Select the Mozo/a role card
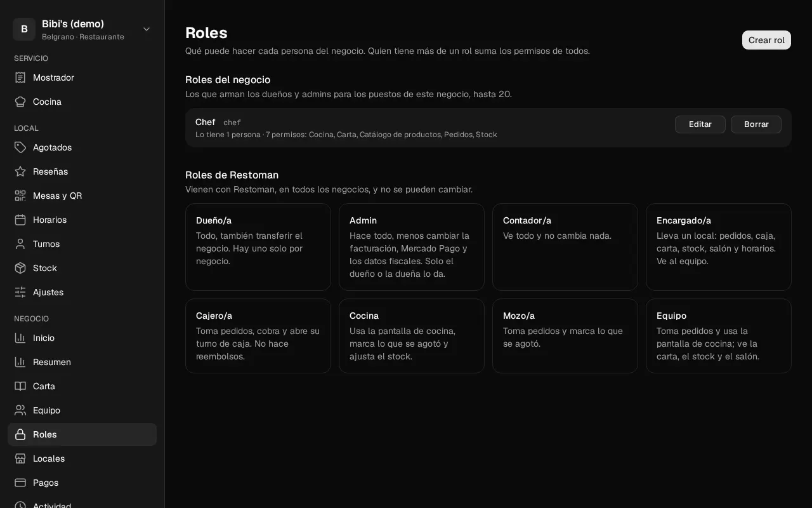Viewport: 812px width, 508px height. [565, 336]
